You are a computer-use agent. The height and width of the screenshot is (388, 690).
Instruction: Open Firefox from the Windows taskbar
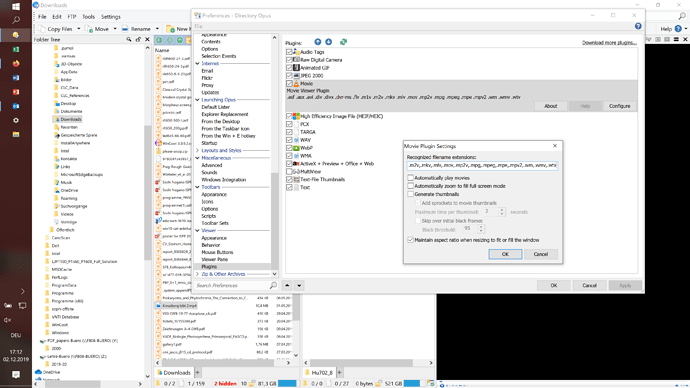(16, 63)
